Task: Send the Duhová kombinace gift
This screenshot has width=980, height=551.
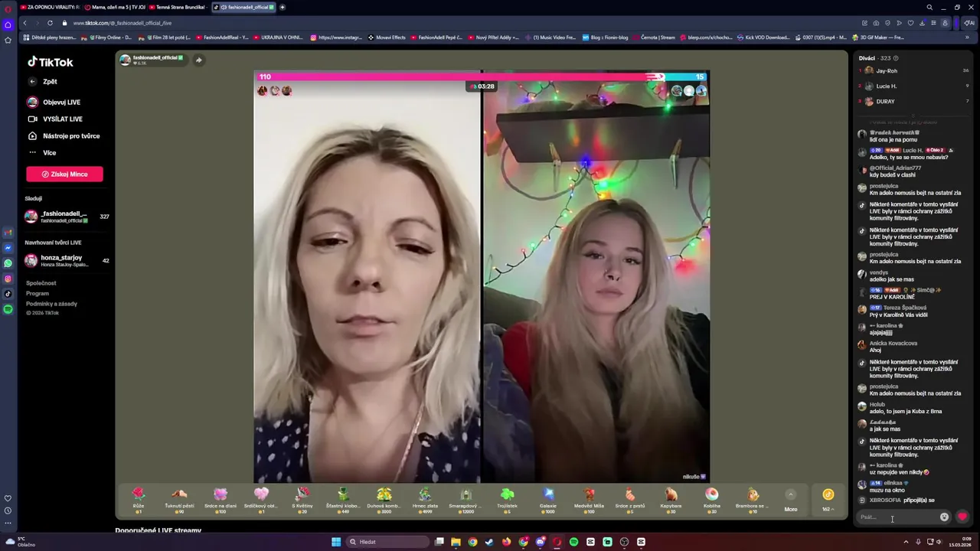Action: pyautogui.click(x=384, y=500)
